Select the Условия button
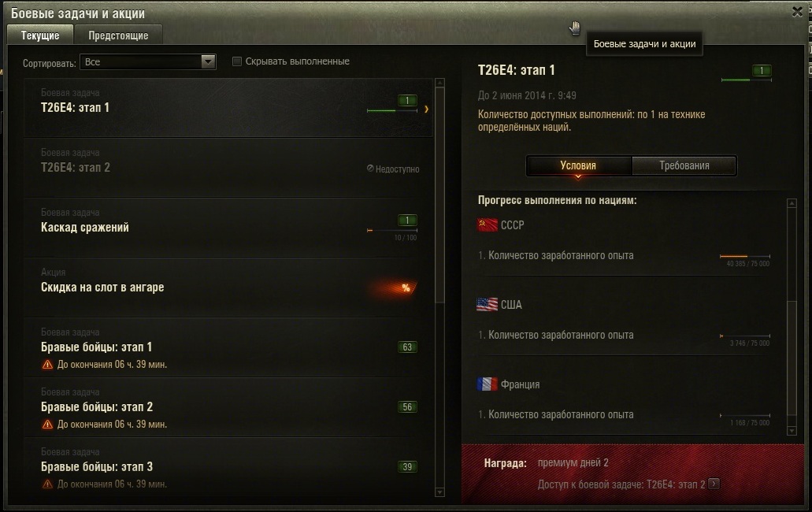Screen dimensions: 812x512 tap(578, 165)
